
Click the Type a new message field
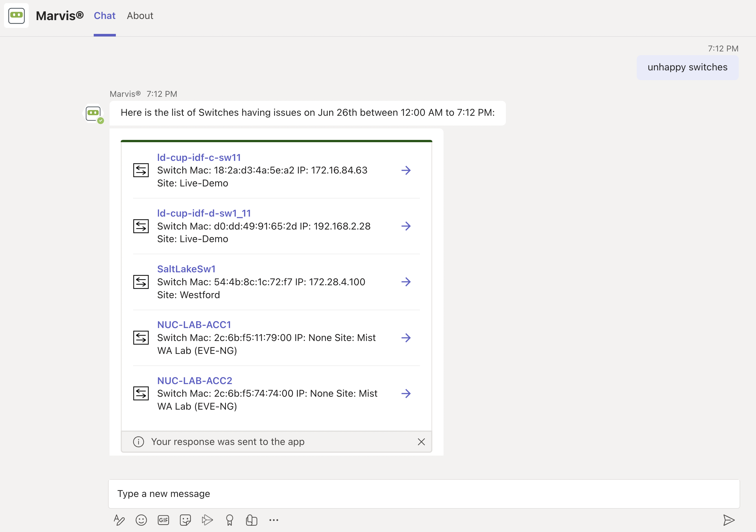(x=424, y=494)
